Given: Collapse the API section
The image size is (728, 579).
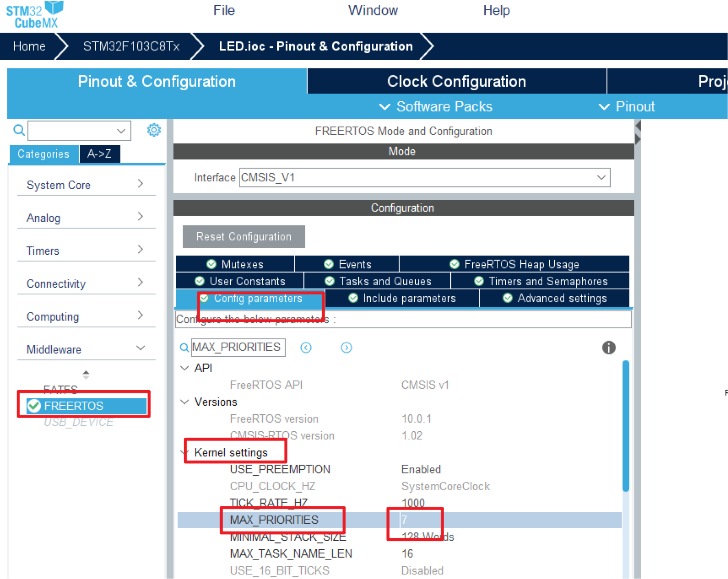Looking at the screenshot, I should 184,368.
